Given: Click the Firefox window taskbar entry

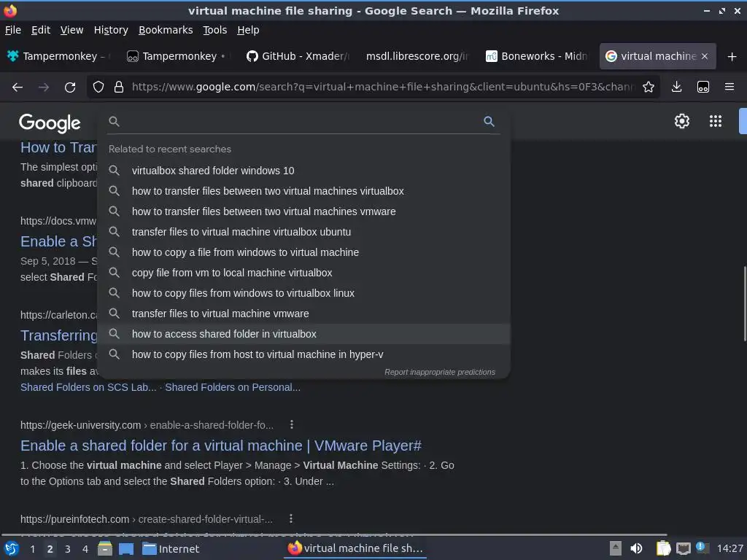Looking at the screenshot, I should point(355,548).
